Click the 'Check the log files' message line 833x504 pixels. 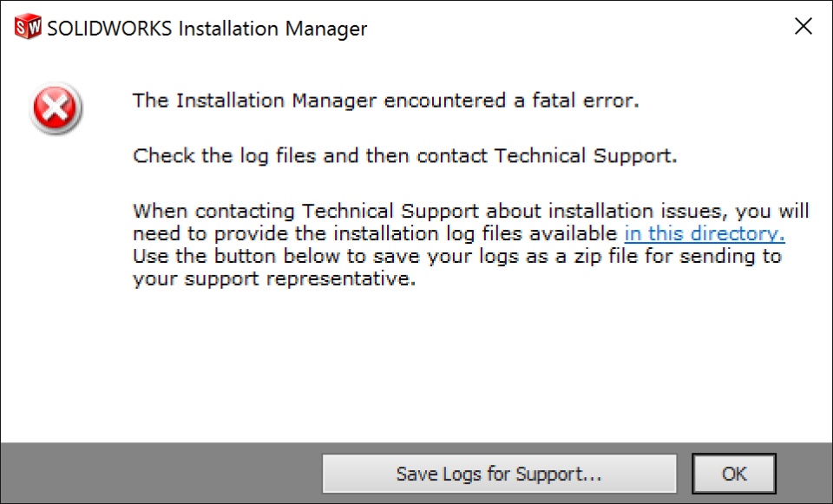coord(405,155)
